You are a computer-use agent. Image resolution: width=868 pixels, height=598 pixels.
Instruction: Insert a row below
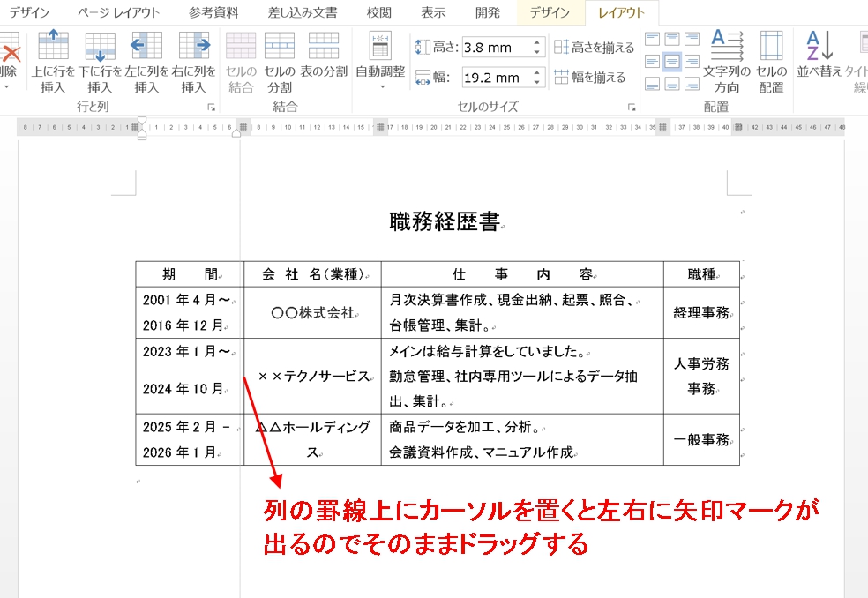click(x=100, y=62)
